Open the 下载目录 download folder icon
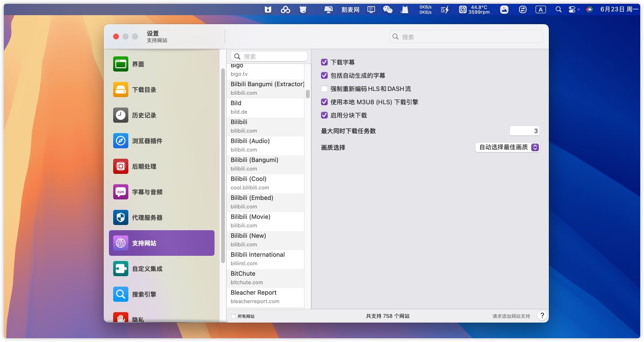 coord(121,90)
